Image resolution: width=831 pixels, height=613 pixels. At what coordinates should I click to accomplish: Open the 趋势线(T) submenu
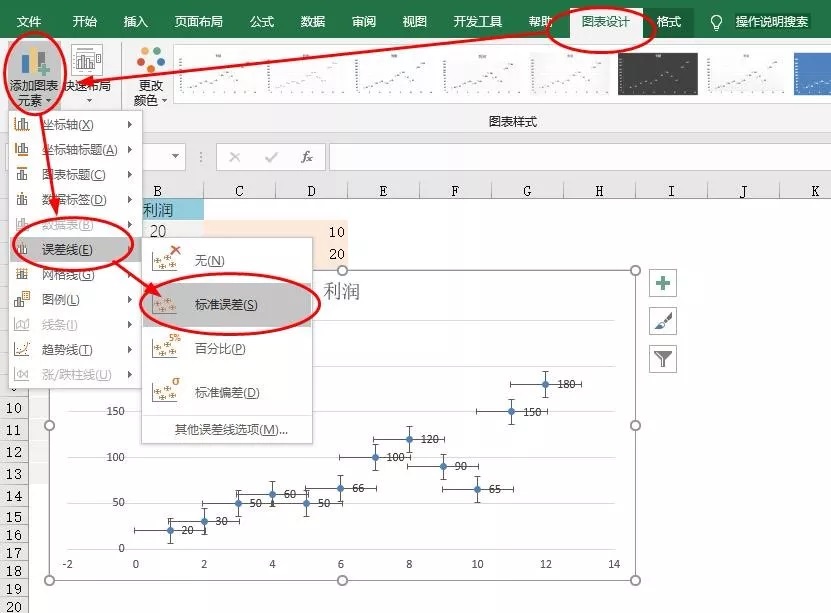click(x=75, y=350)
